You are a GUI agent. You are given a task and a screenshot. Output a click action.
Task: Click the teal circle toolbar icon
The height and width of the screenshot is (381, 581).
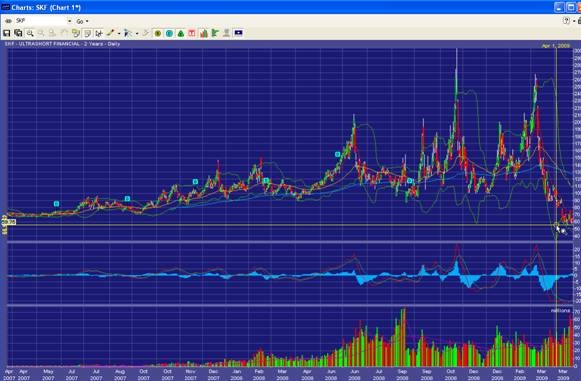(169, 33)
